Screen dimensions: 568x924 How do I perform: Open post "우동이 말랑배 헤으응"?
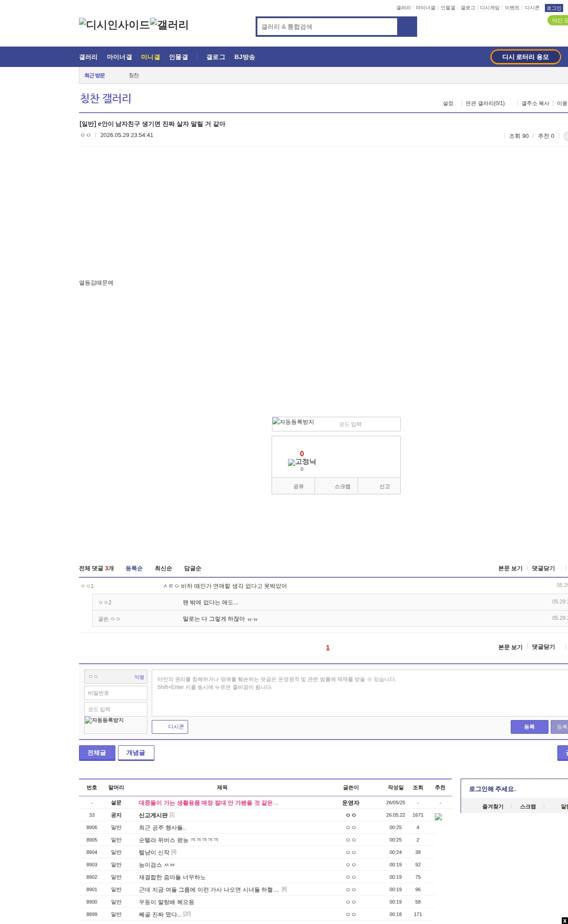[166, 902]
